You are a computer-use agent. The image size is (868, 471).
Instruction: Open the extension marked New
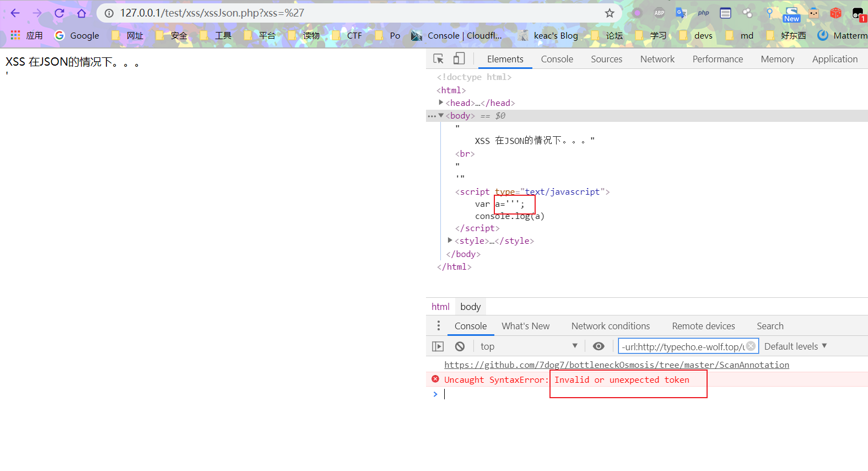coord(791,14)
